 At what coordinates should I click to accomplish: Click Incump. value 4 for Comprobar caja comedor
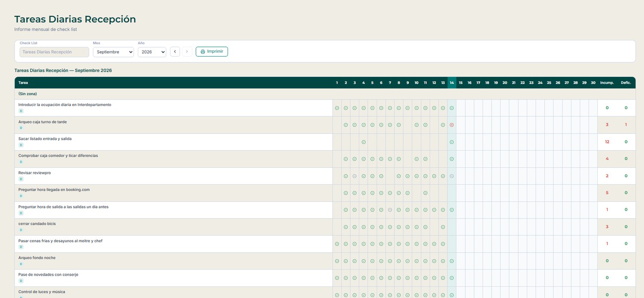(x=607, y=159)
